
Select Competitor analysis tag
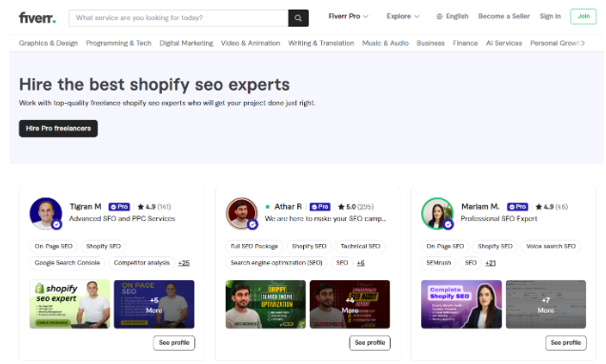(141, 263)
